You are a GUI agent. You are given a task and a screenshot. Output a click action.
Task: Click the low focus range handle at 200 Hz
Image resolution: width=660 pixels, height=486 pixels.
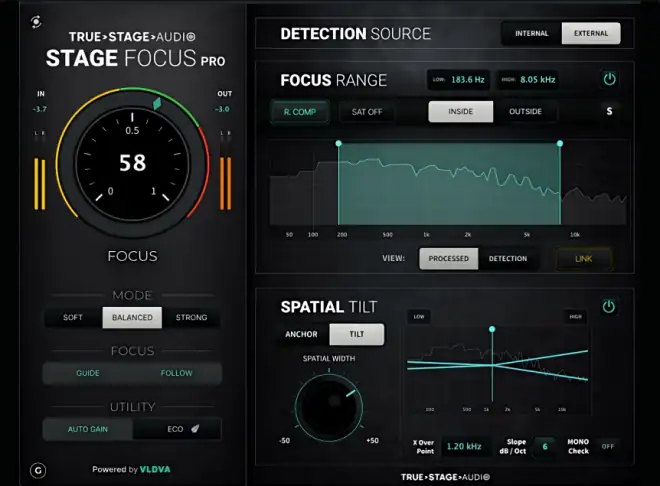338,143
